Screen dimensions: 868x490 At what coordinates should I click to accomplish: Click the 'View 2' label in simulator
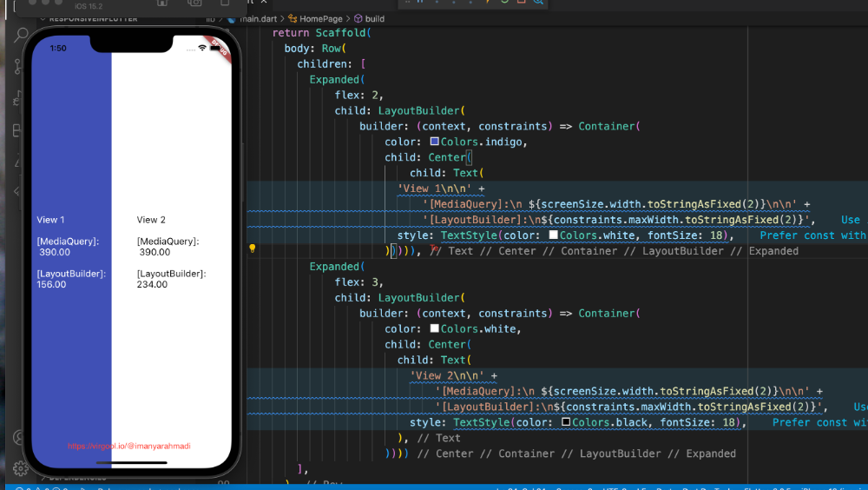click(151, 220)
